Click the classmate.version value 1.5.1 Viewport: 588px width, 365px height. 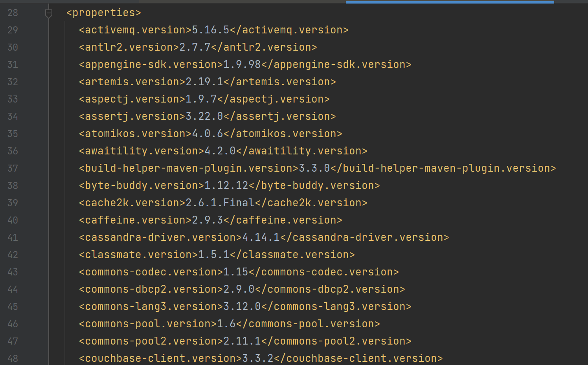[214, 255]
